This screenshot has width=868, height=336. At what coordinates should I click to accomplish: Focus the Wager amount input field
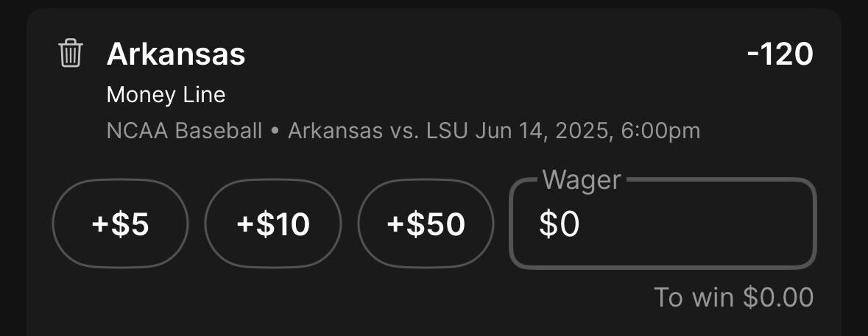(x=663, y=224)
